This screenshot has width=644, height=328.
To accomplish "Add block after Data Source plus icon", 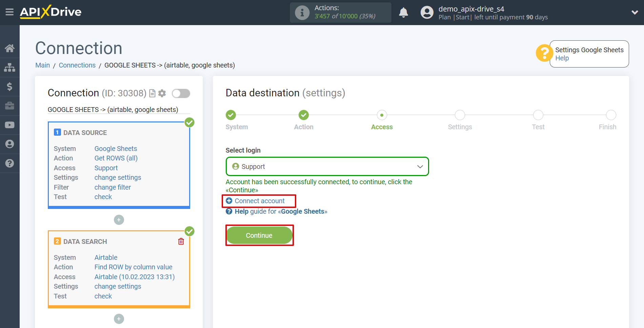I will [x=119, y=220].
